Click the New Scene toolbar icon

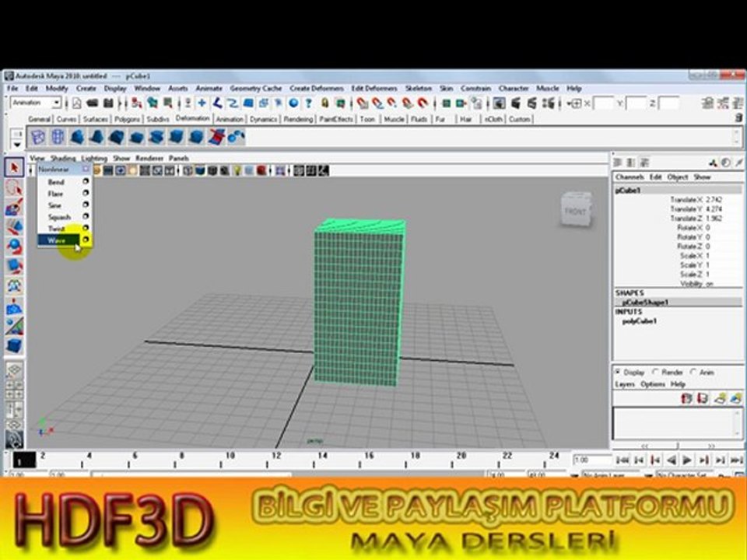tap(77, 103)
